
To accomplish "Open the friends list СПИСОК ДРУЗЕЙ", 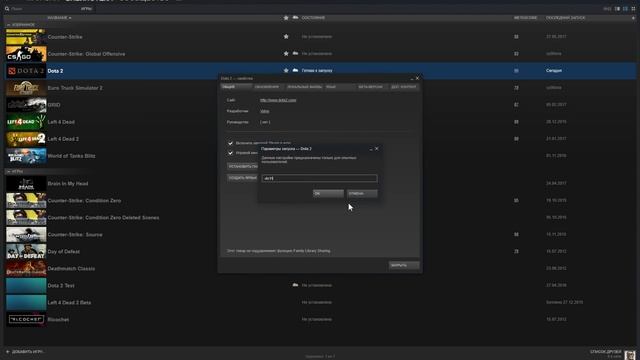I will (x=605, y=351).
